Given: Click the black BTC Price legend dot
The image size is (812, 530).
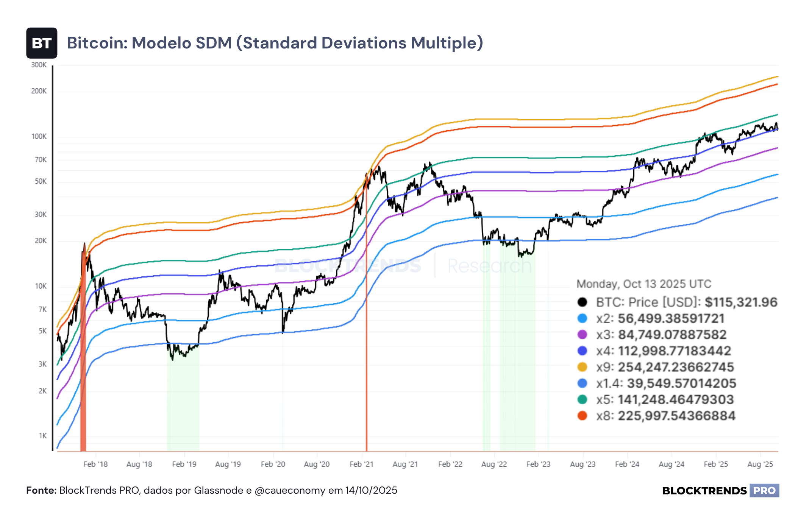Looking at the screenshot, I should 582,302.
